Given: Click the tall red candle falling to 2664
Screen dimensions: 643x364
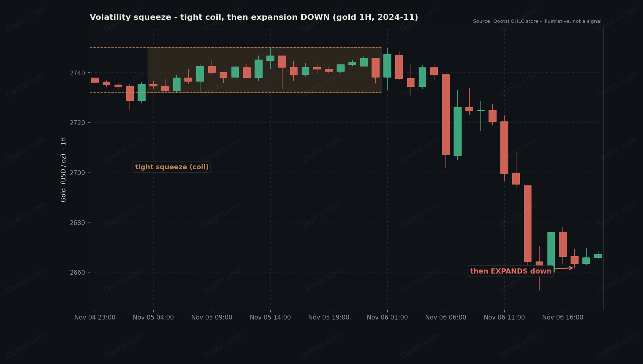Looking at the screenshot, I should [x=527, y=224].
